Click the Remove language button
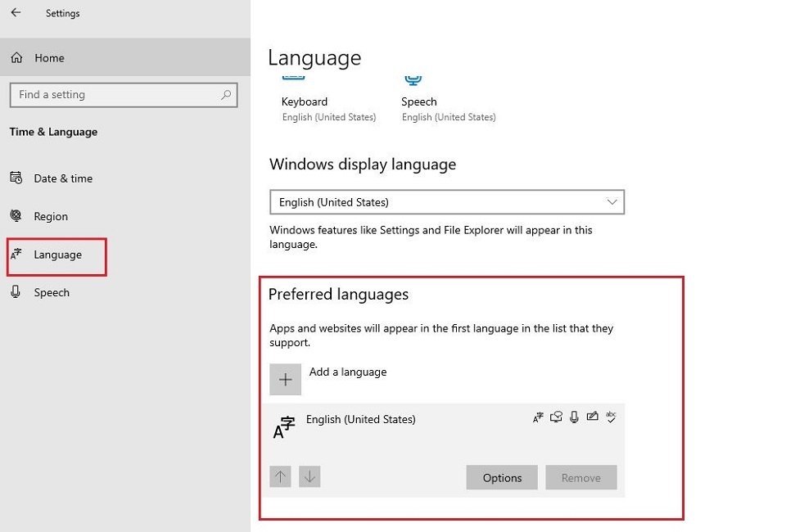 pos(581,478)
